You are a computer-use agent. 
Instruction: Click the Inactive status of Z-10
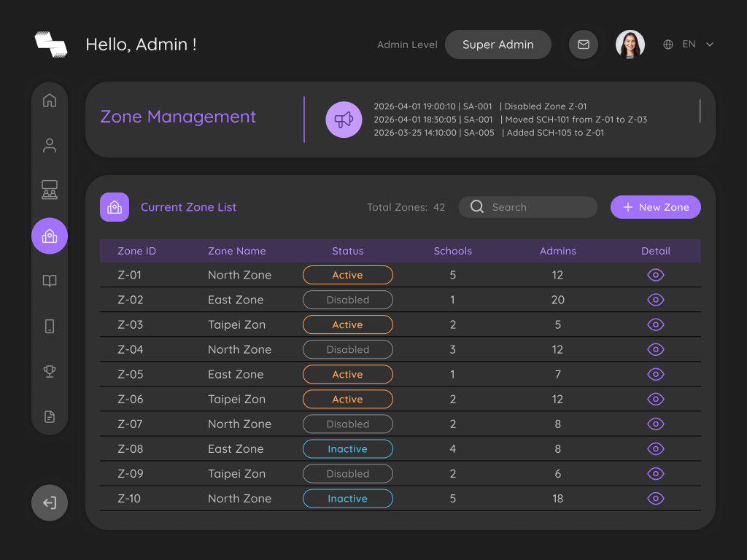348,499
